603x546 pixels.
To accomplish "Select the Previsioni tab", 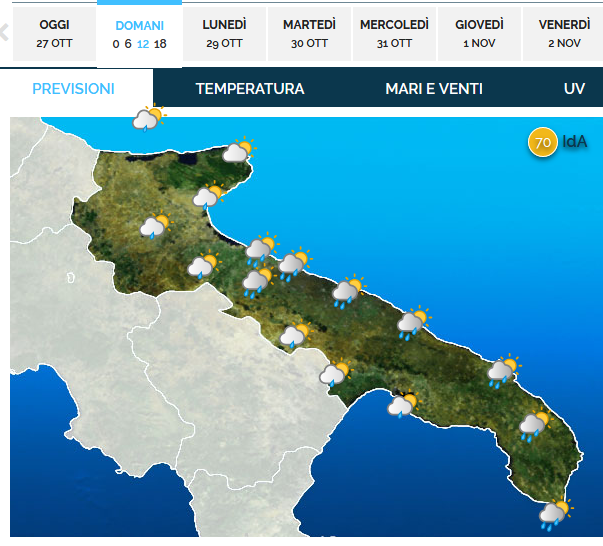I will 73,89.
